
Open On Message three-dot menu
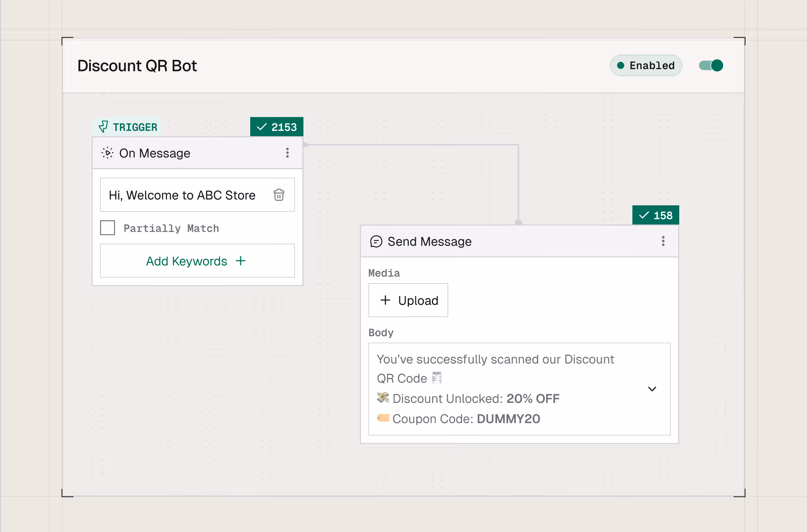(x=287, y=153)
